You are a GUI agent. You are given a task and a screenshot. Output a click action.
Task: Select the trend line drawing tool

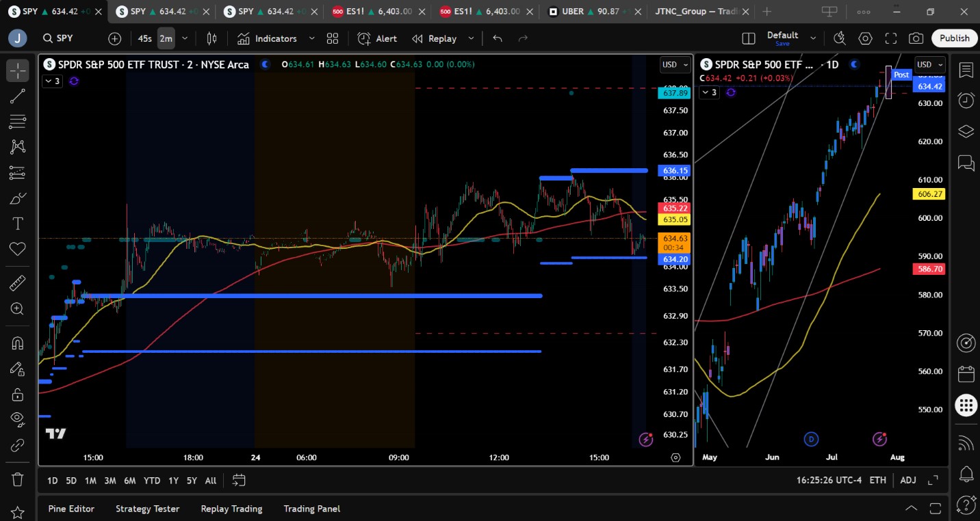coord(18,96)
